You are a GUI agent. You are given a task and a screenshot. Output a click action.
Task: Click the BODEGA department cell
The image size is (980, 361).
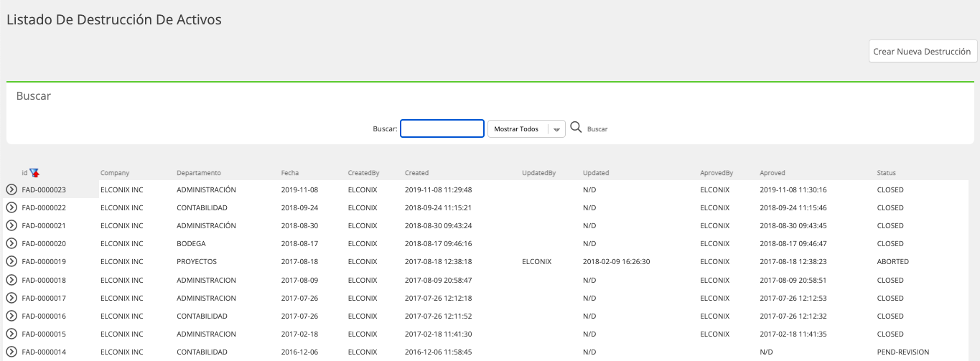pos(191,244)
